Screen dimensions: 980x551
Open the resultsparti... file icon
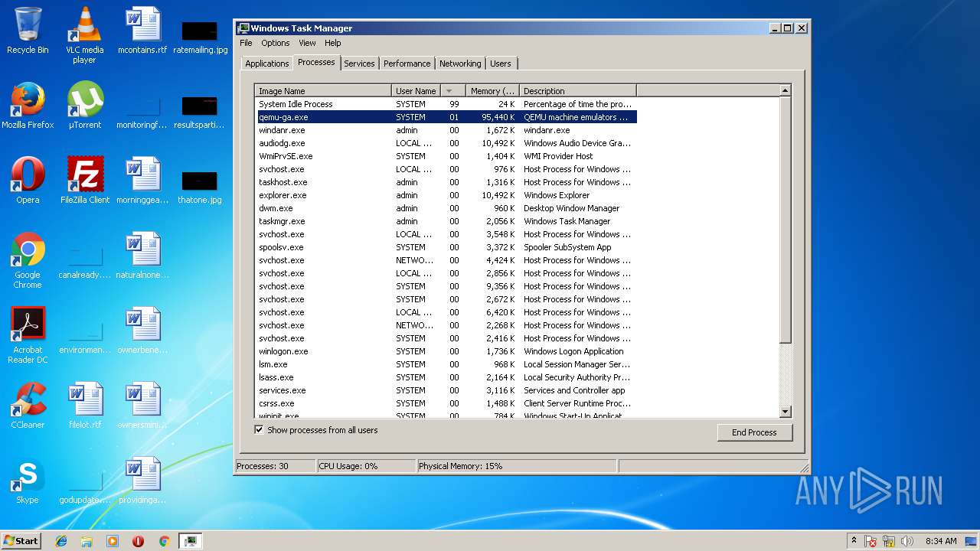point(200,112)
